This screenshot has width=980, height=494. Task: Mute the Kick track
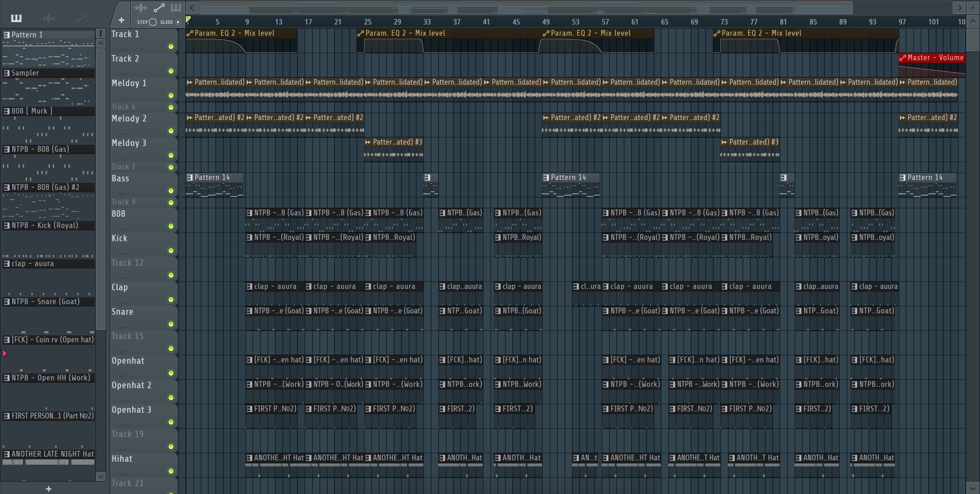171,251
